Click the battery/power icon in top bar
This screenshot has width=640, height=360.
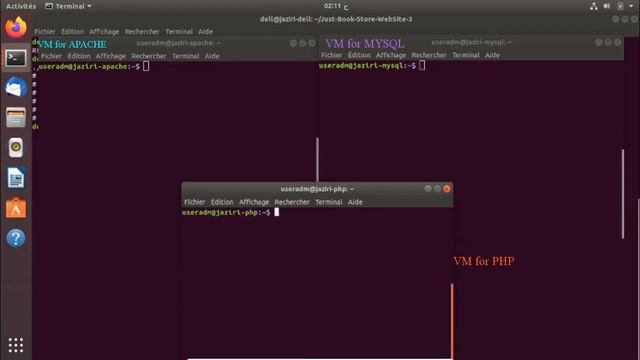click(x=620, y=6)
